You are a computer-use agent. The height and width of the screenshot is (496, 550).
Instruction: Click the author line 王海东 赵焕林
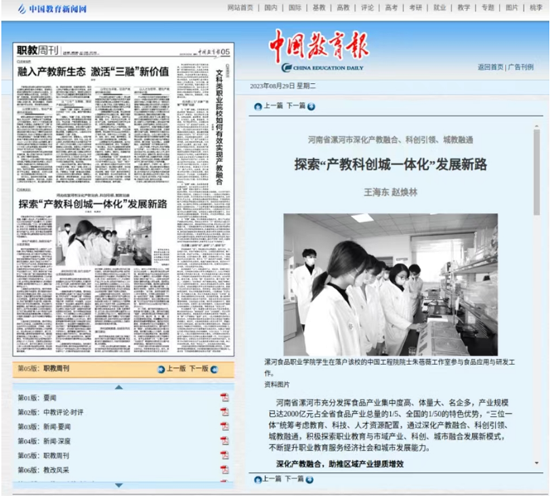pos(390,192)
